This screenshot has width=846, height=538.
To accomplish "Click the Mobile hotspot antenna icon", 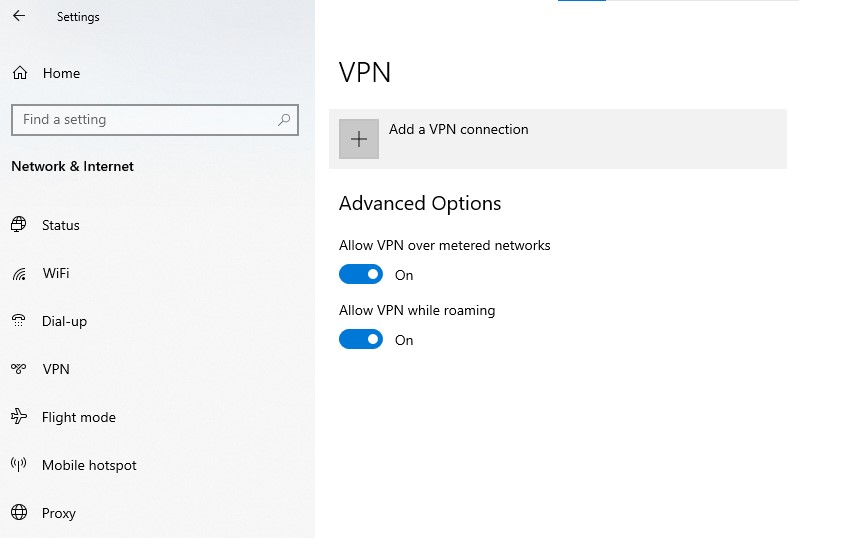I will point(19,465).
